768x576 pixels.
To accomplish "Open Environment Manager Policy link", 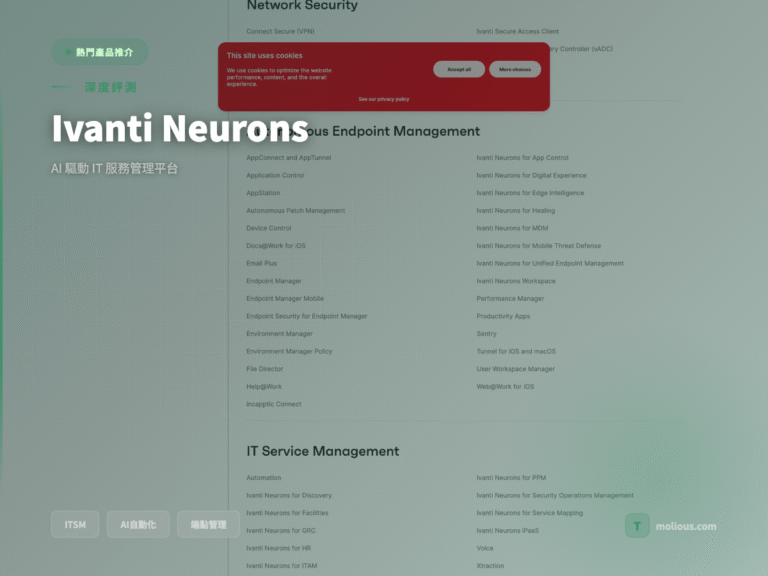I will pos(289,352).
